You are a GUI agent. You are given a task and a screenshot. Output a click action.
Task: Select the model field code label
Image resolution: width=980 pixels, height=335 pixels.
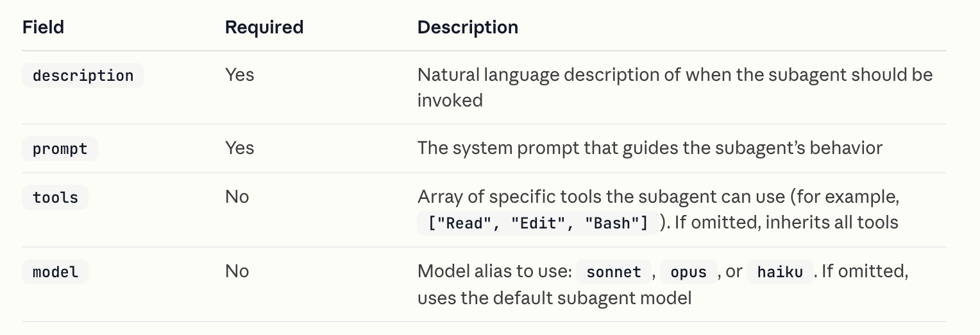point(55,272)
